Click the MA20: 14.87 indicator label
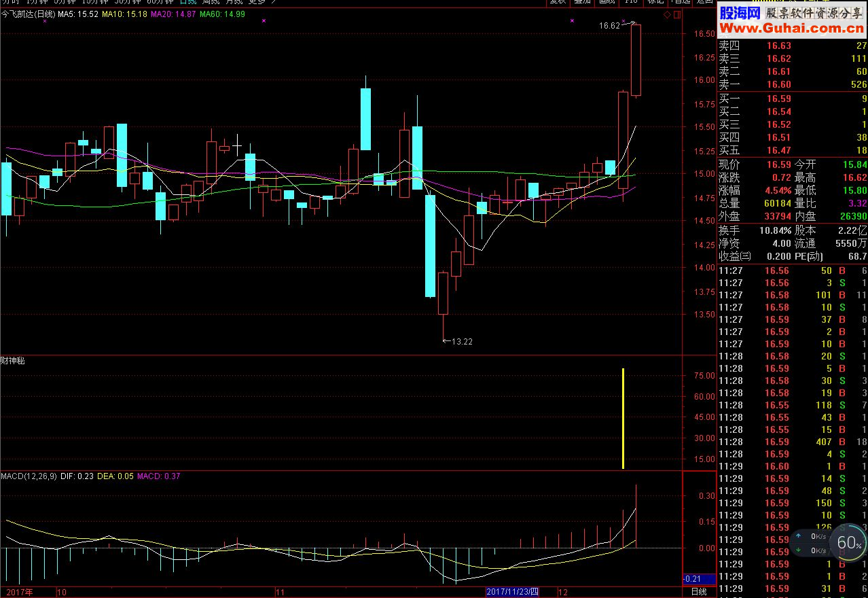Screen dimensions: 868x598 tap(174, 14)
